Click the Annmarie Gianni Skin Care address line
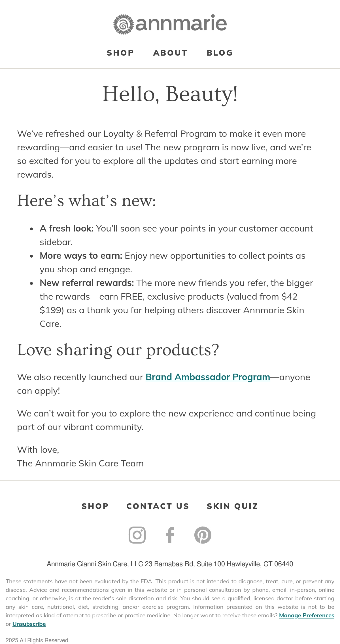This screenshot has height=644, width=340. tap(170, 564)
